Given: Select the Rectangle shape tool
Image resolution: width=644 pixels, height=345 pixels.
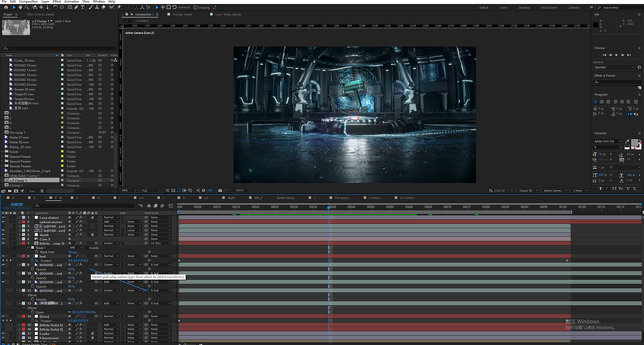Looking at the screenshot, I should click(70, 7).
